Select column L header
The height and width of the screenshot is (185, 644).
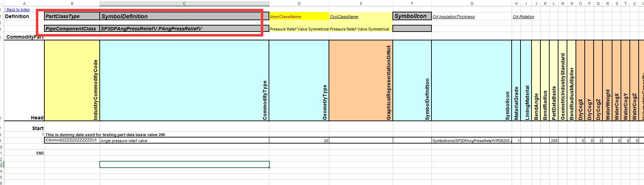click(x=554, y=4)
